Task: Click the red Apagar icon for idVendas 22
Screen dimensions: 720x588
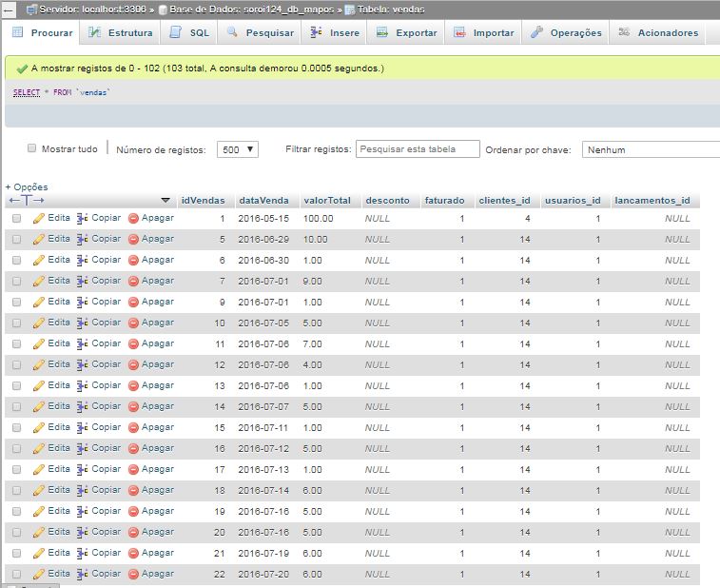Action: pos(133,575)
